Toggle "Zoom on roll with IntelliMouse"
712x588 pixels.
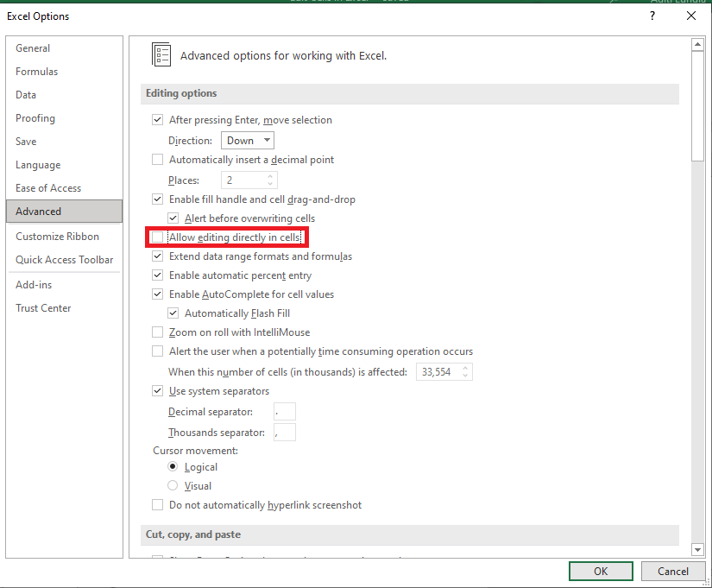(x=157, y=332)
